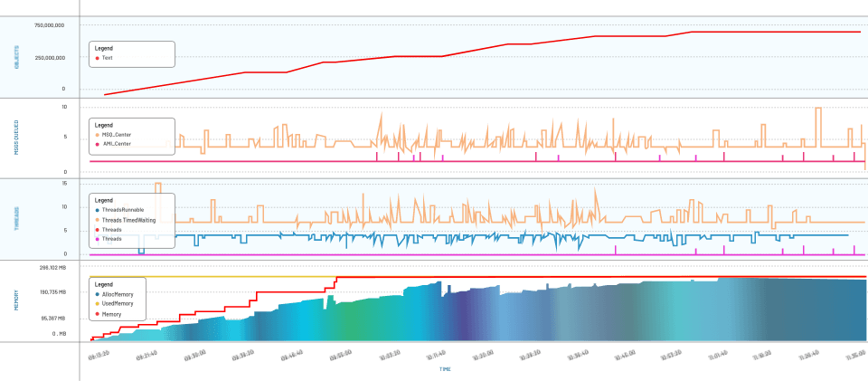Click the Legend heading in Memory panel
The image size is (868, 381).
pyautogui.click(x=103, y=285)
